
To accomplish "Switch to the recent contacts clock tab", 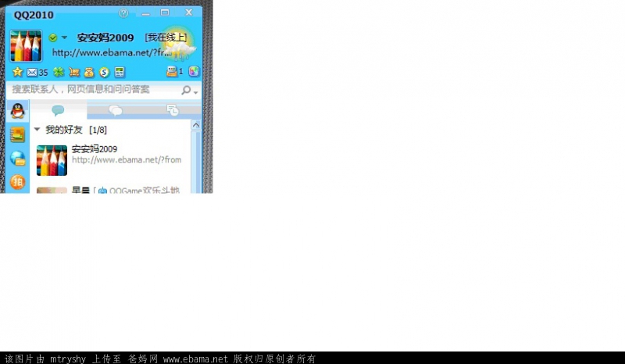I will (173, 110).
